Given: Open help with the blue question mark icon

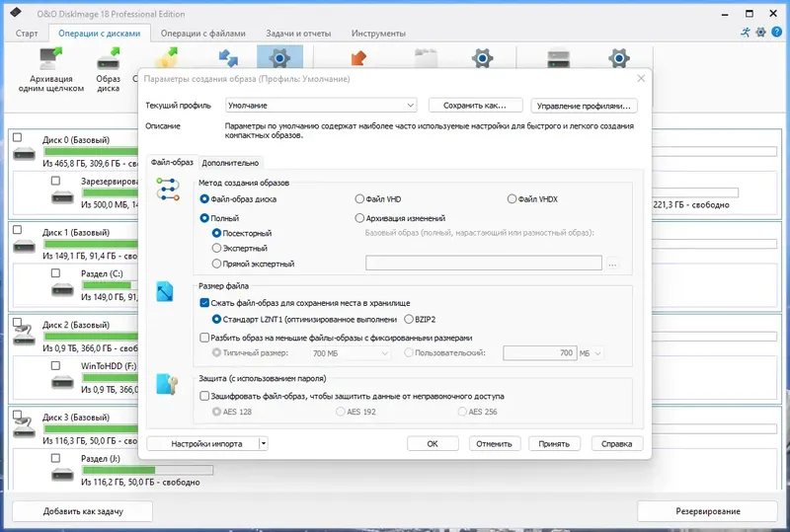Looking at the screenshot, I should 777,33.
